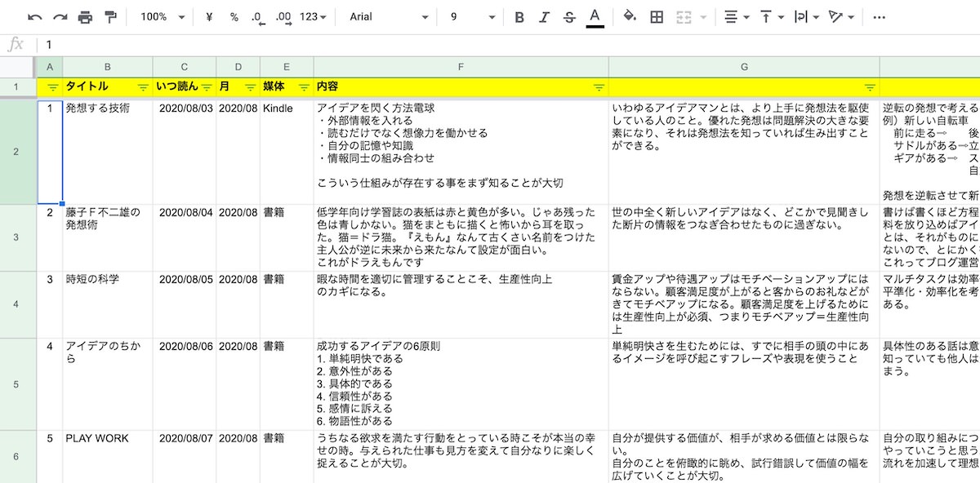
Task: Open the 100% zoom dropdown
Action: point(163,17)
